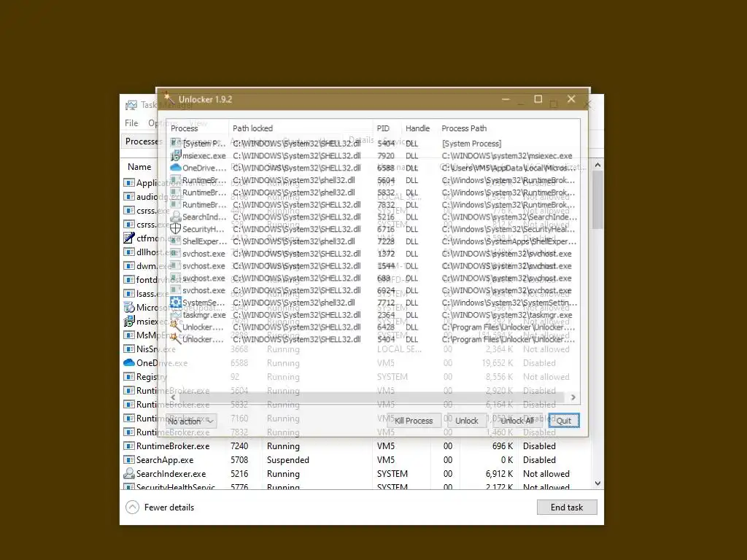
Task: Click the Unlock All button
Action: pos(517,421)
